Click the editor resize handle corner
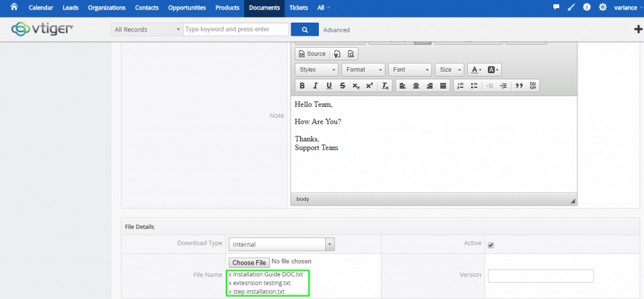Viewport: 644px width, 299px height. pyautogui.click(x=573, y=201)
